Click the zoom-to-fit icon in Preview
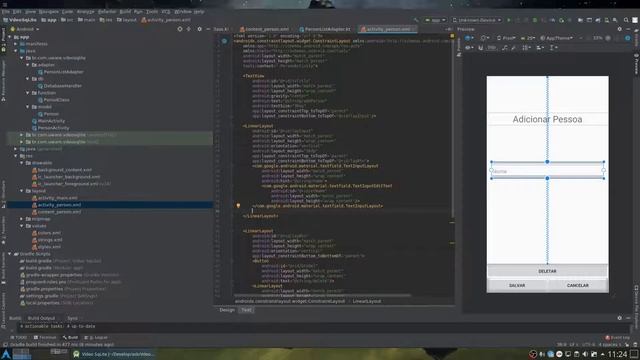The image size is (640, 360). pyautogui.click(x=618, y=38)
